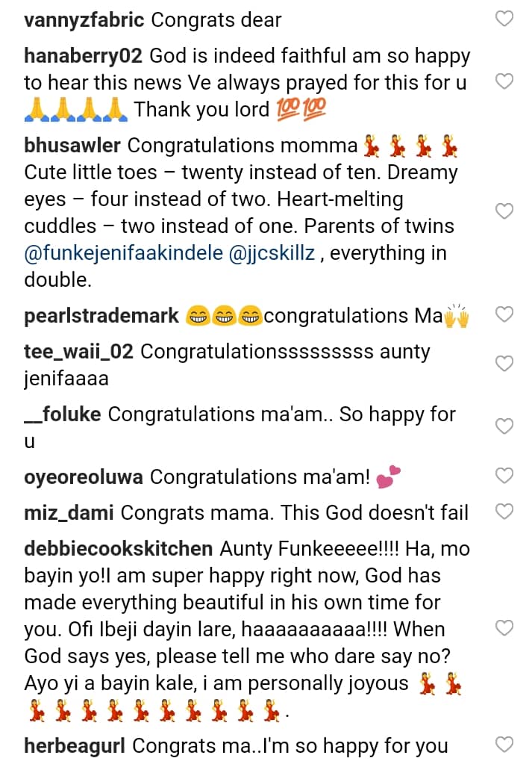Like vannyzfabric's "Congrats dear" comment
The width and height of the screenshot is (532, 764).
coord(505,19)
